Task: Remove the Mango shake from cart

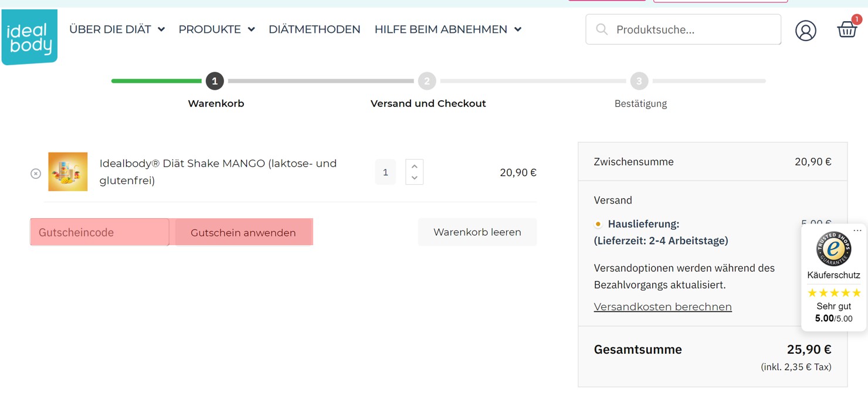Action: [x=36, y=174]
